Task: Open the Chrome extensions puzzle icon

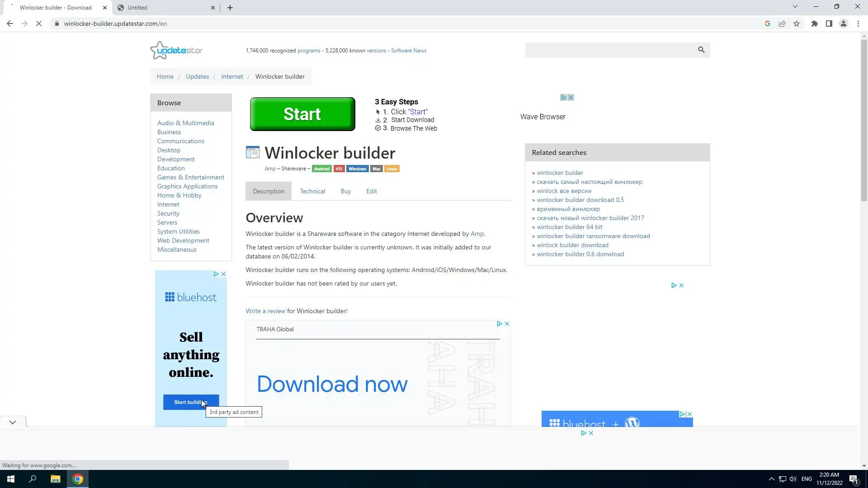Action: coord(814,23)
